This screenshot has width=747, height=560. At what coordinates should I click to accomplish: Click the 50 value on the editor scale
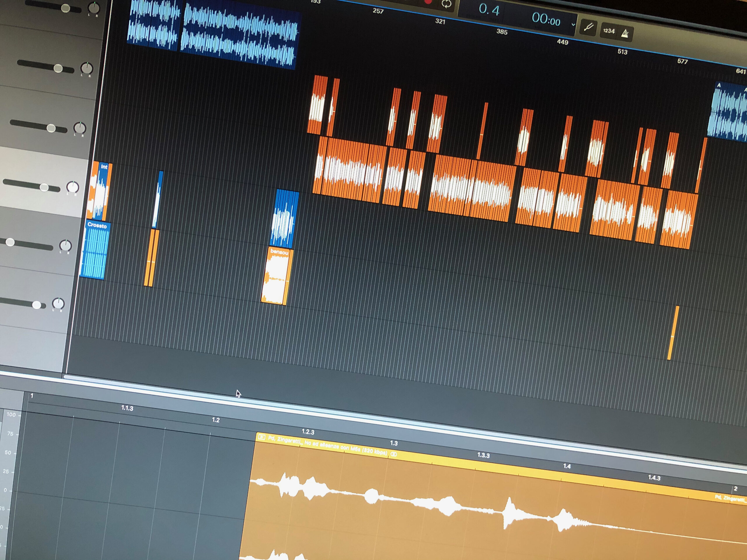point(8,452)
